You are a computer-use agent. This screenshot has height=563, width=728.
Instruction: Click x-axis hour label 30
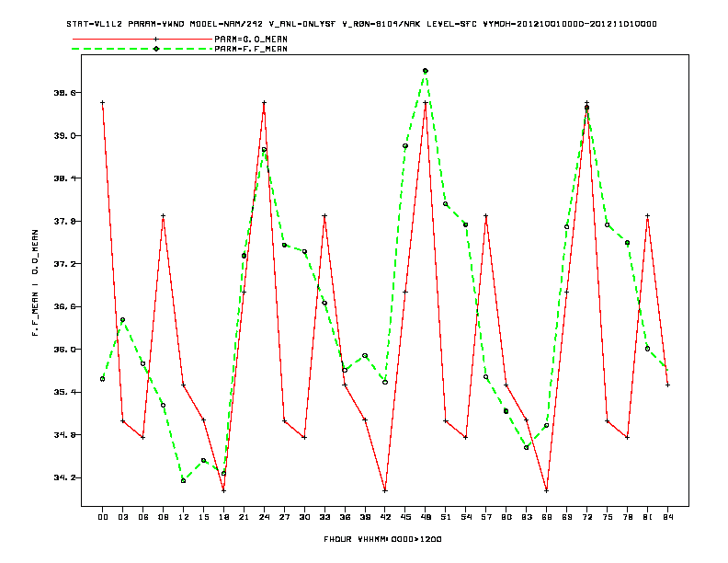(x=304, y=517)
